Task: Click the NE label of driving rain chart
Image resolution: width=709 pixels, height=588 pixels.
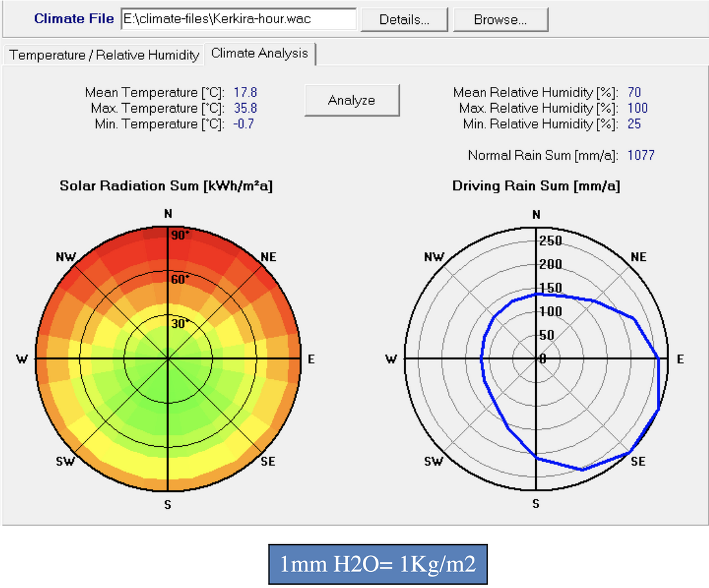Action: pos(638,257)
